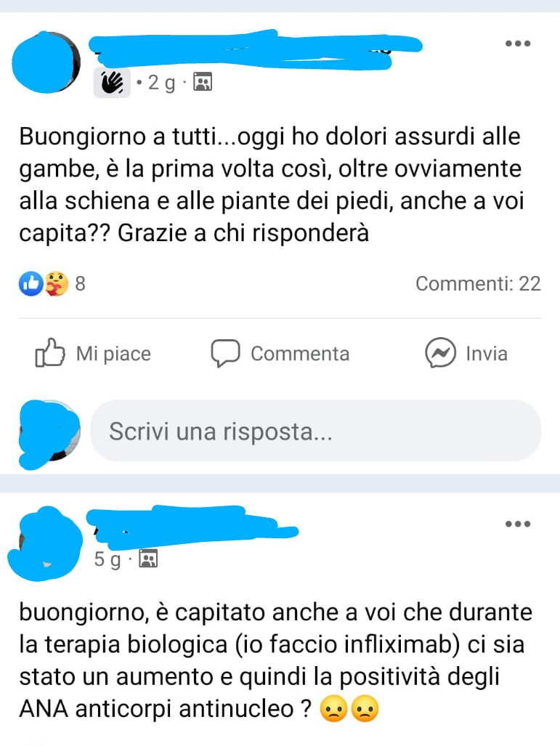Click the waving hand badge icon
560x746 pixels.
[112, 83]
